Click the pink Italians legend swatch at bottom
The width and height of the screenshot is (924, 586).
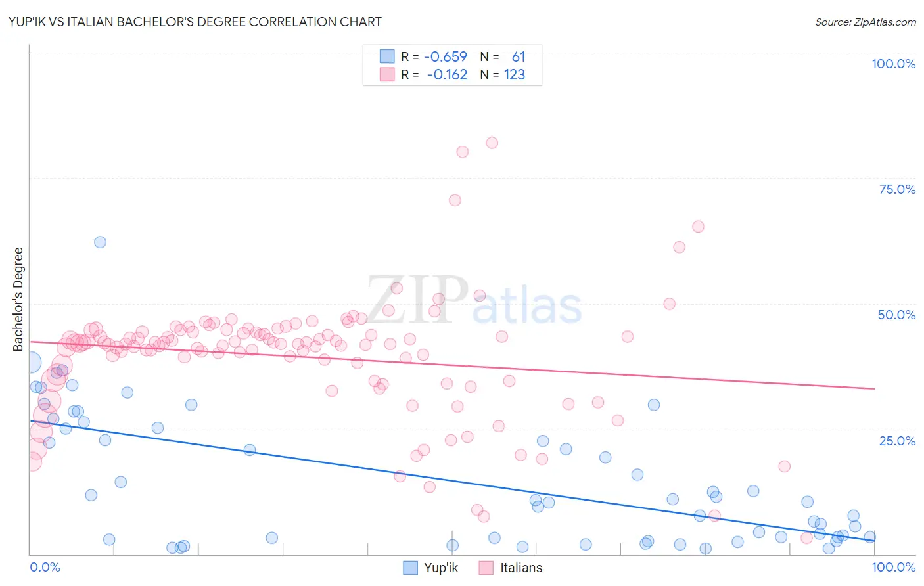click(486, 568)
